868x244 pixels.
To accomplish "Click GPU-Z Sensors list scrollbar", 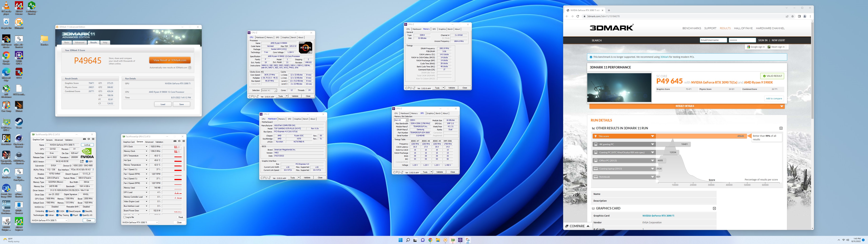I will (x=184, y=158).
